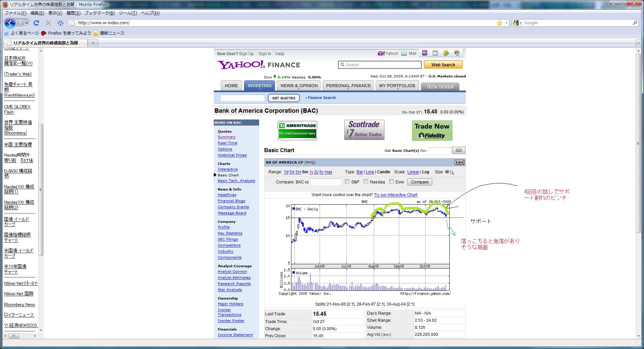The height and width of the screenshot is (349, 644).
Task: Click the browser Forward arrow button
Action: point(21,23)
